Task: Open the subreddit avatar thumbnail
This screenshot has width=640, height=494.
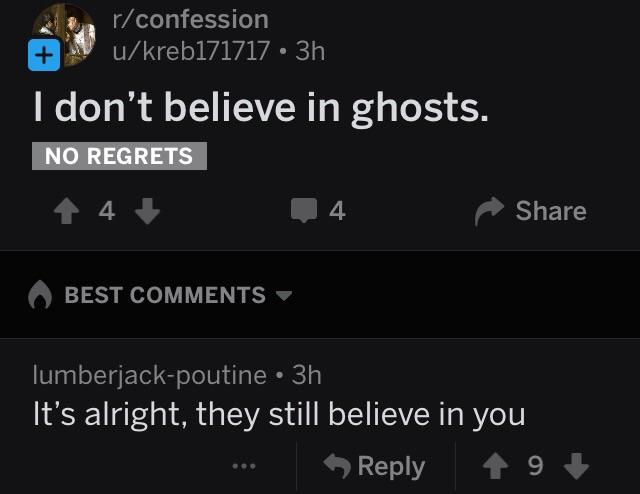Action: coord(64,35)
